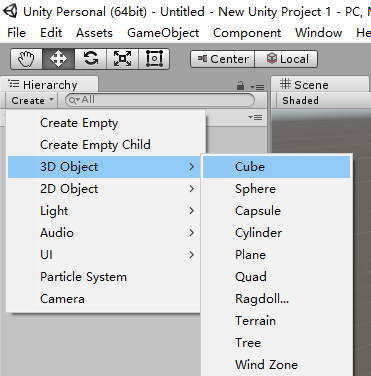
Task: Open the GameObject menu
Action: (x=163, y=33)
